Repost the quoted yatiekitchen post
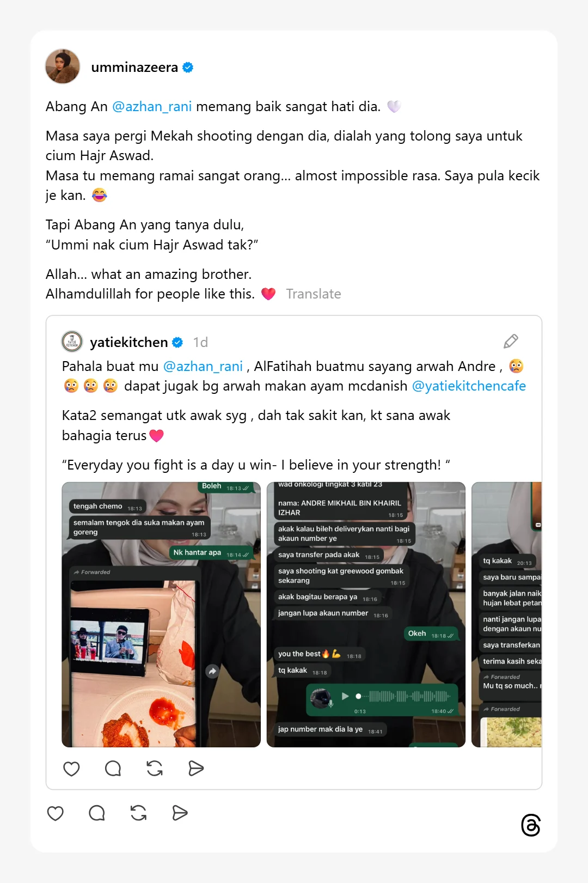Image resolution: width=588 pixels, height=883 pixels. click(155, 769)
